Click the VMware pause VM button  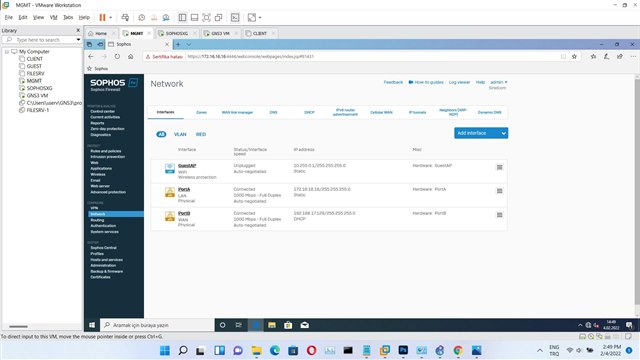point(102,18)
